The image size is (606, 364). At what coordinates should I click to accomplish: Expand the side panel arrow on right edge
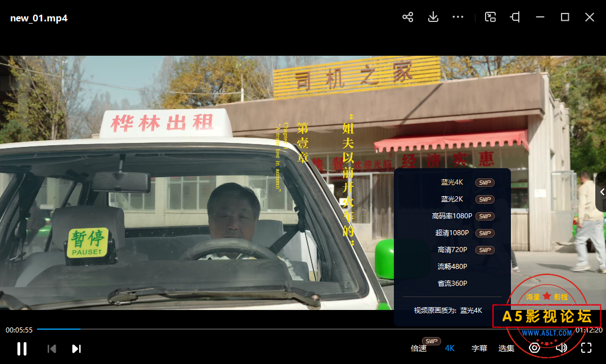(601, 192)
